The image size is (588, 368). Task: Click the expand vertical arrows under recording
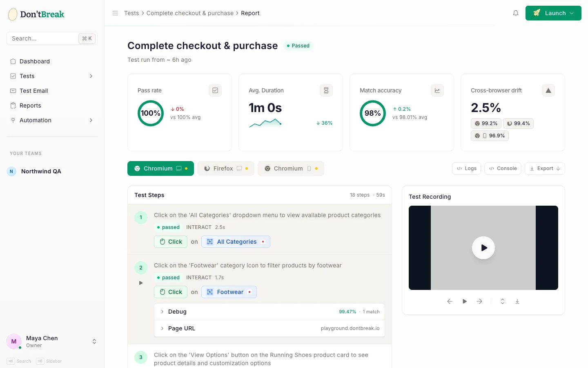[x=503, y=301]
